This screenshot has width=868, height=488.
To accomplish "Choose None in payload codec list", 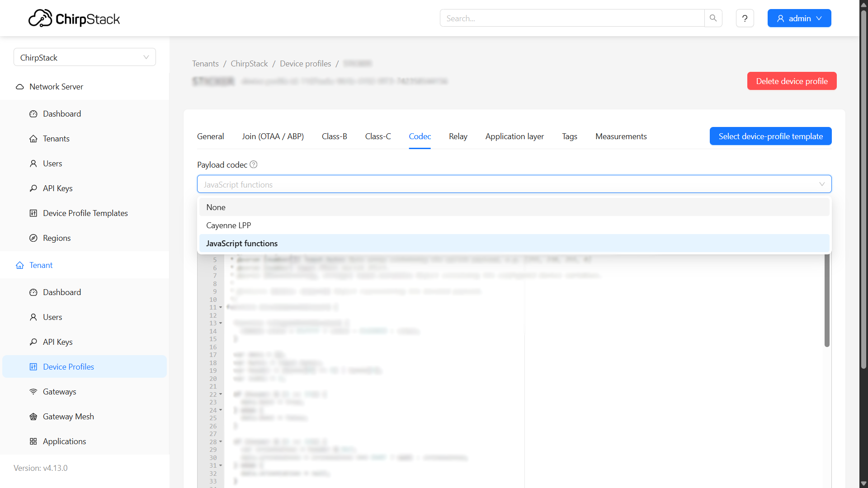I will click(216, 207).
